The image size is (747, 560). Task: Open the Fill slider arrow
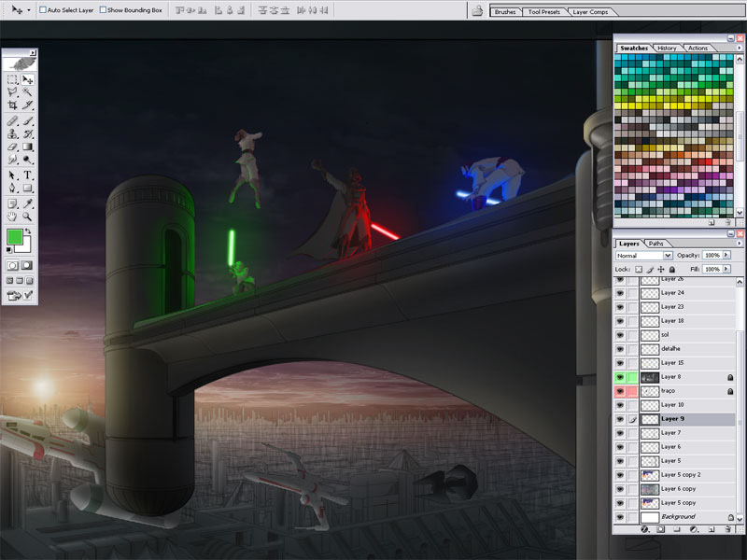(726, 269)
